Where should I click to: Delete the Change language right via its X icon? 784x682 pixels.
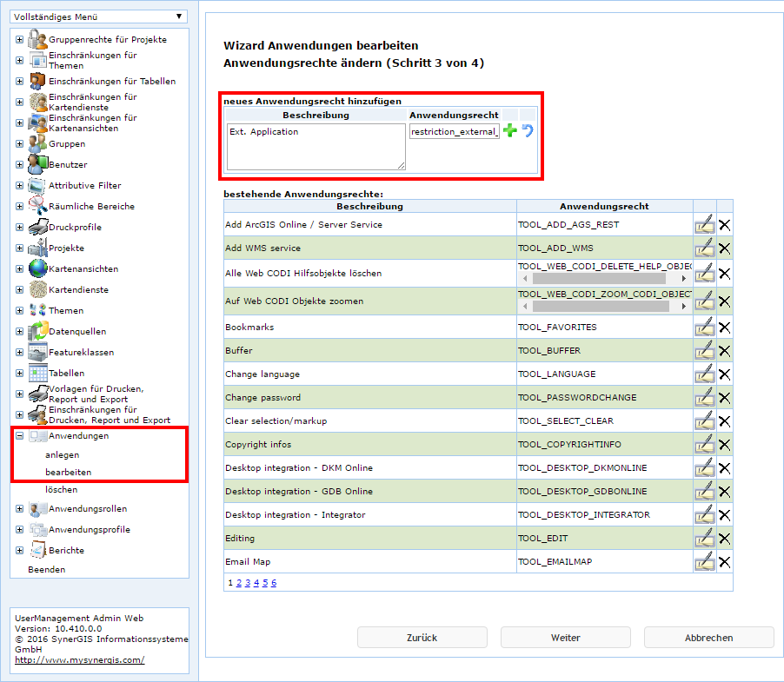(724, 374)
